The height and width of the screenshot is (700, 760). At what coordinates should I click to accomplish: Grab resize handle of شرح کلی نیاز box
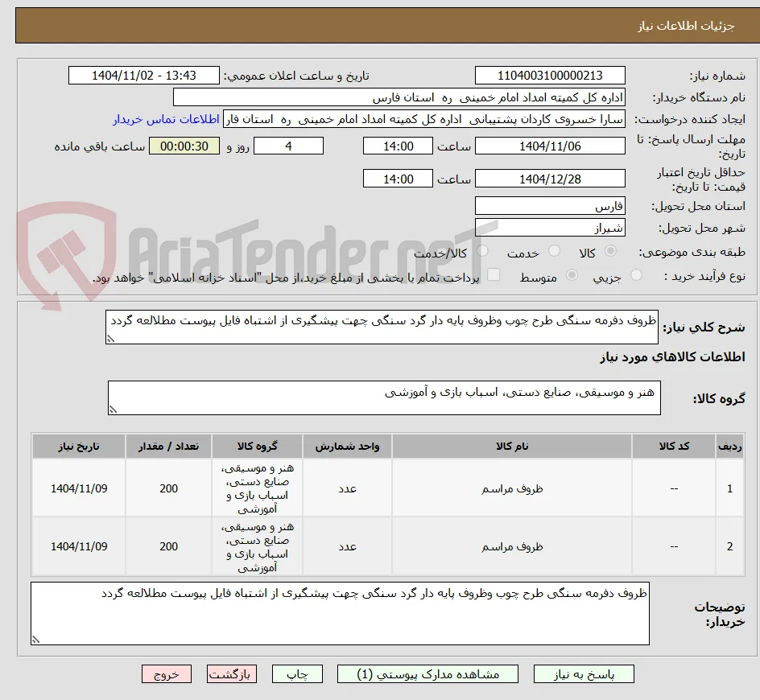[x=110, y=339]
